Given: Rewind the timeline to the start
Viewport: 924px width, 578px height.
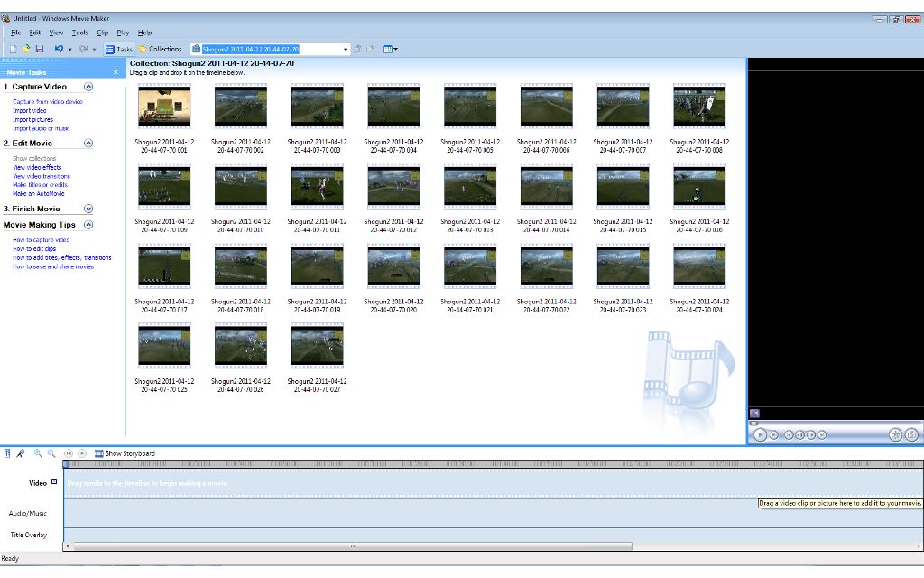Looking at the screenshot, I should [x=69, y=453].
